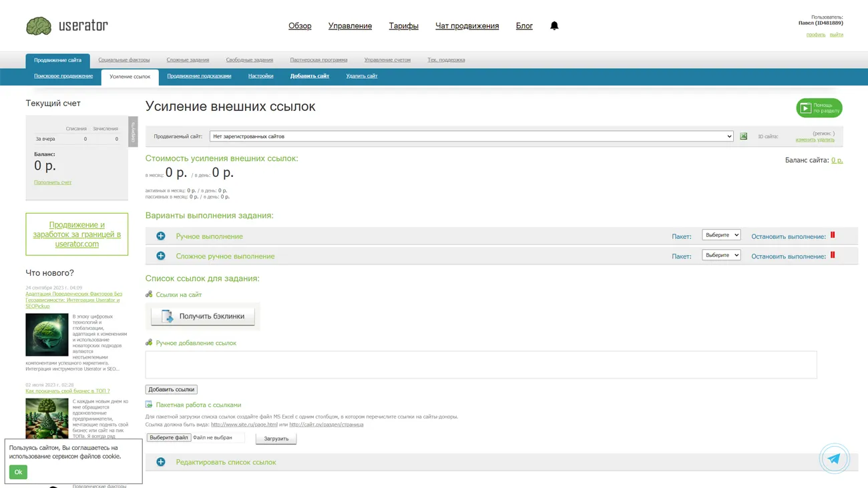868x488 pixels.
Task: Open Пакет dropdown for Ручное выполнение
Action: pyautogui.click(x=721, y=235)
